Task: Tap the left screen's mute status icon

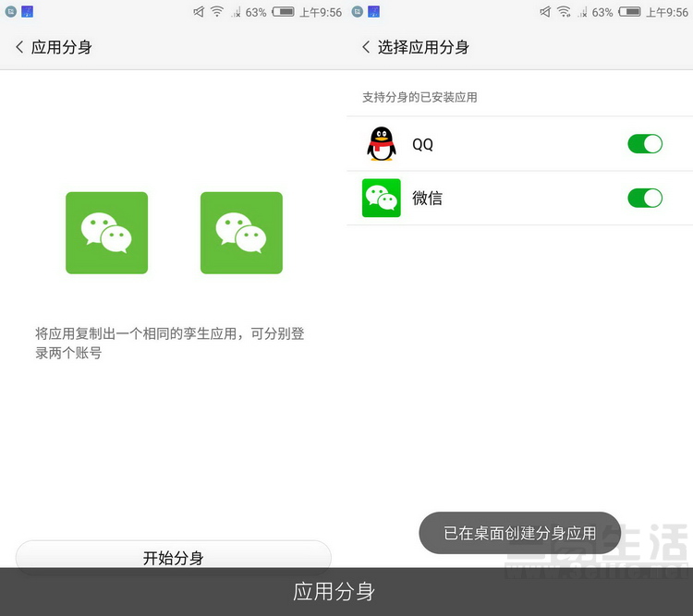Action: pyautogui.click(x=199, y=12)
